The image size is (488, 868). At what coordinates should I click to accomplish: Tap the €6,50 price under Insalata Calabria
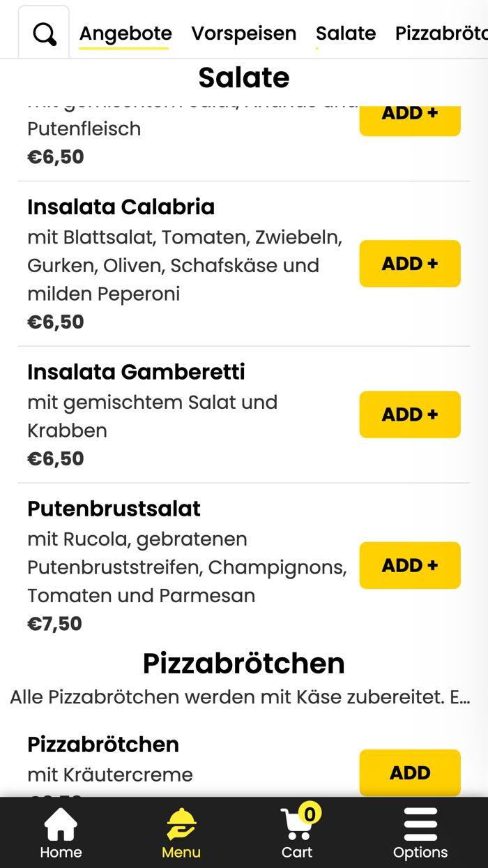click(x=55, y=321)
